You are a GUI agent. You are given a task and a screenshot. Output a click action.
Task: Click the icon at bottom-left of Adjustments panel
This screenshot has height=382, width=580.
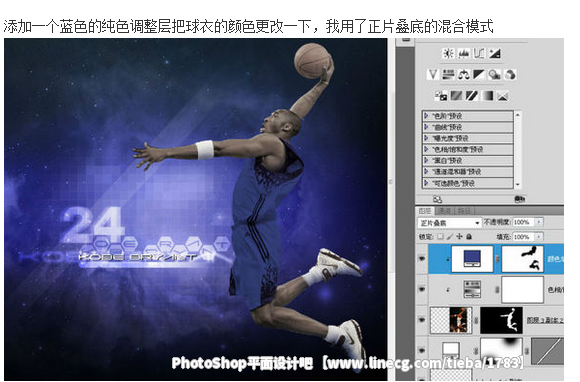tap(438, 199)
